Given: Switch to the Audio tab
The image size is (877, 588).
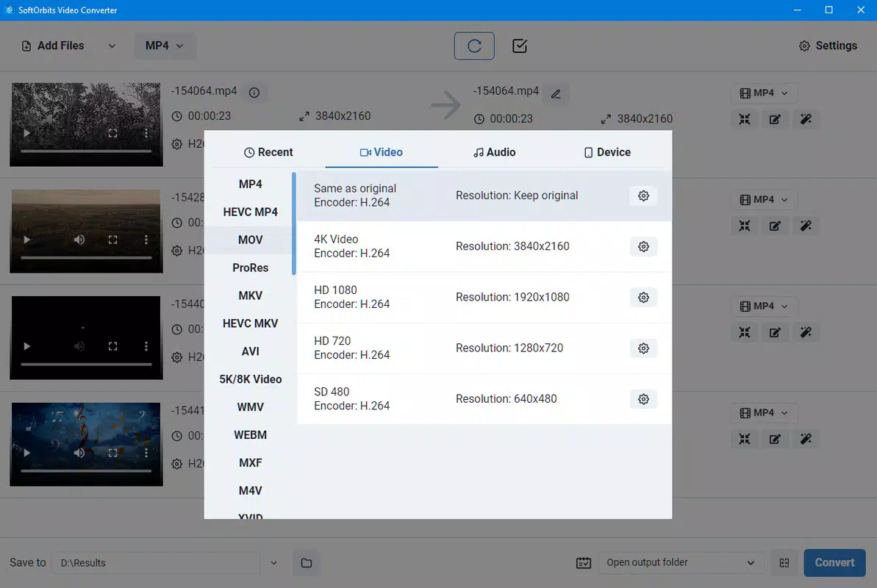Looking at the screenshot, I should click(495, 152).
